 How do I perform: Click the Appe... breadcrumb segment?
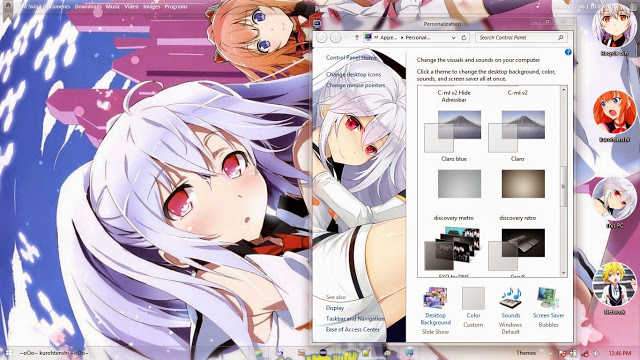tap(388, 38)
